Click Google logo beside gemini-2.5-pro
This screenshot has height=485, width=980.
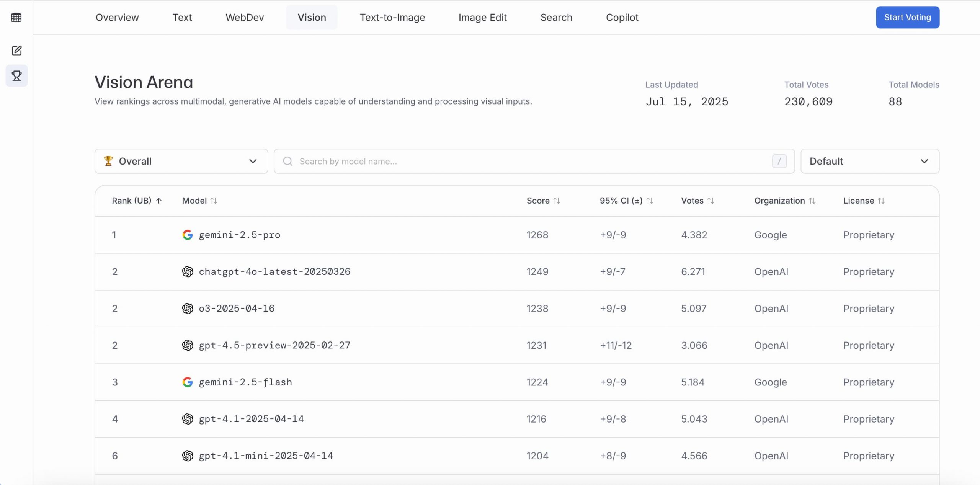pos(187,235)
